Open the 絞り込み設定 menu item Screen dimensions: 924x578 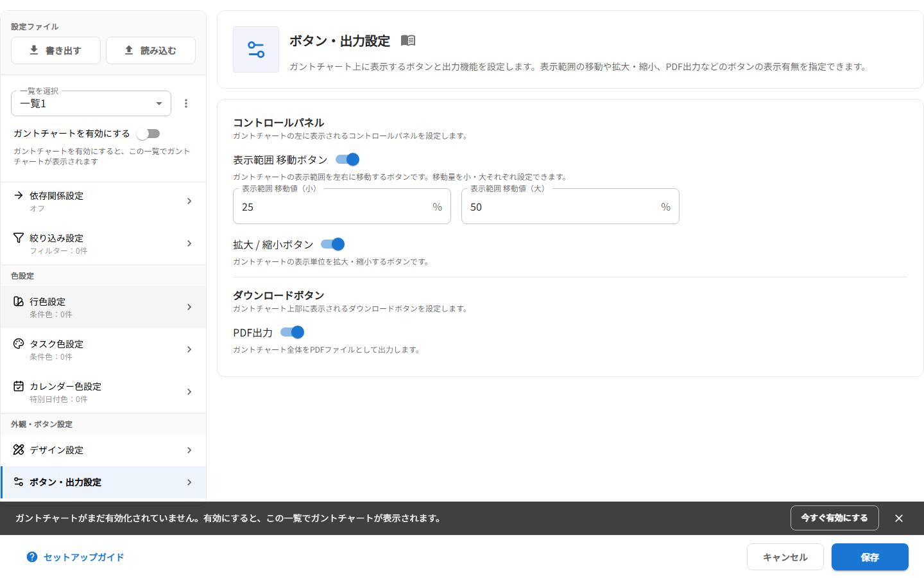(103, 243)
